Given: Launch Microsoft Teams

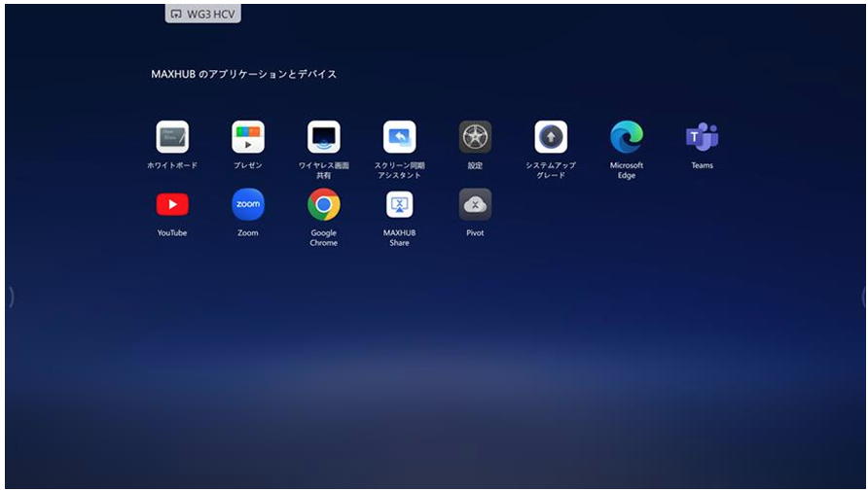Looking at the screenshot, I should point(702,136).
